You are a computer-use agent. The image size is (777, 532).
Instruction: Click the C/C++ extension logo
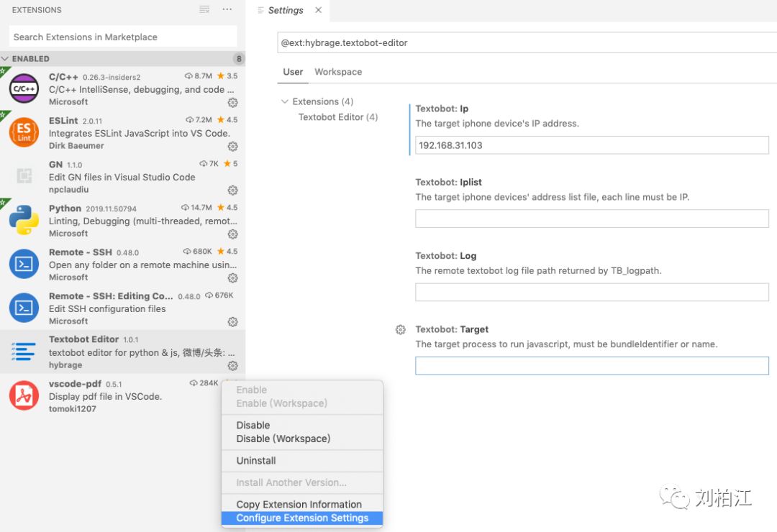coord(24,88)
